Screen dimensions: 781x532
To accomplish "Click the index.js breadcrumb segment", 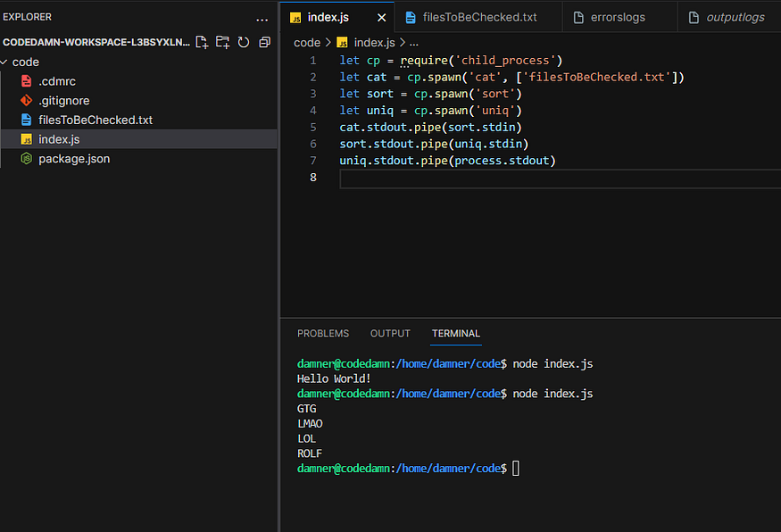I will click(x=374, y=42).
